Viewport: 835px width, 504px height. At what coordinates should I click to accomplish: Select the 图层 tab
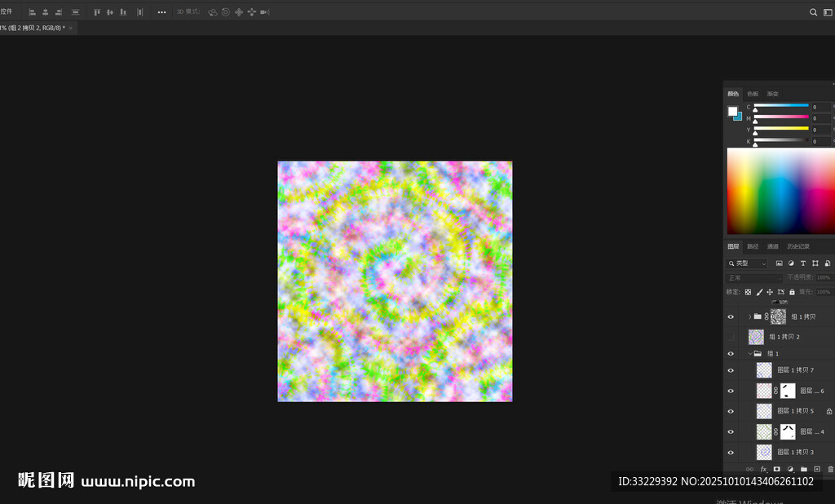tap(733, 246)
